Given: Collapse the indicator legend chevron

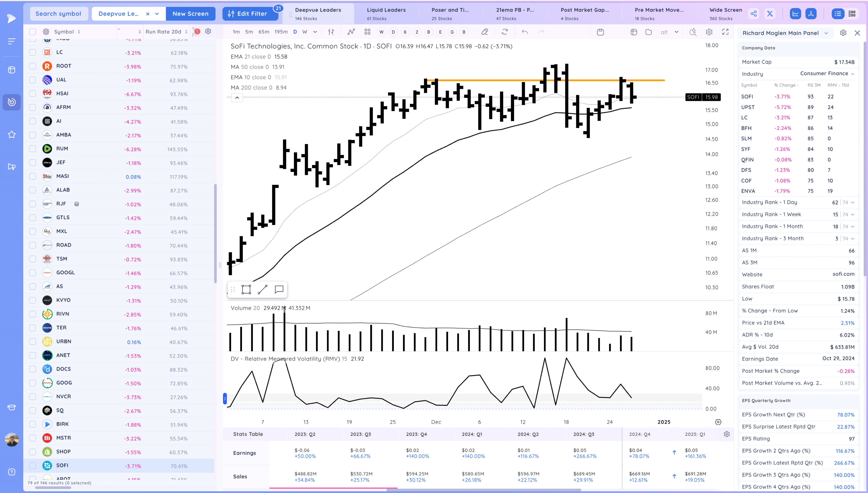Looking at the screenshot, I should 237,98.
